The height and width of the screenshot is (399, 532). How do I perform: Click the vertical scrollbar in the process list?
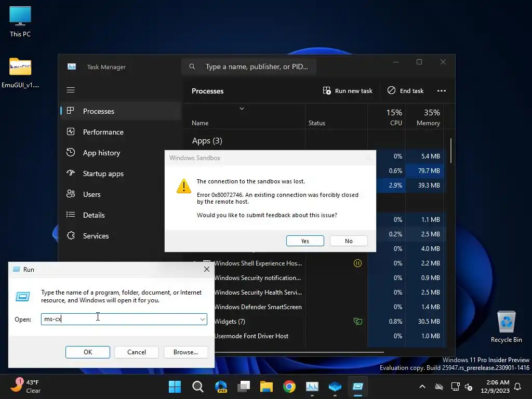coord(451,151)
